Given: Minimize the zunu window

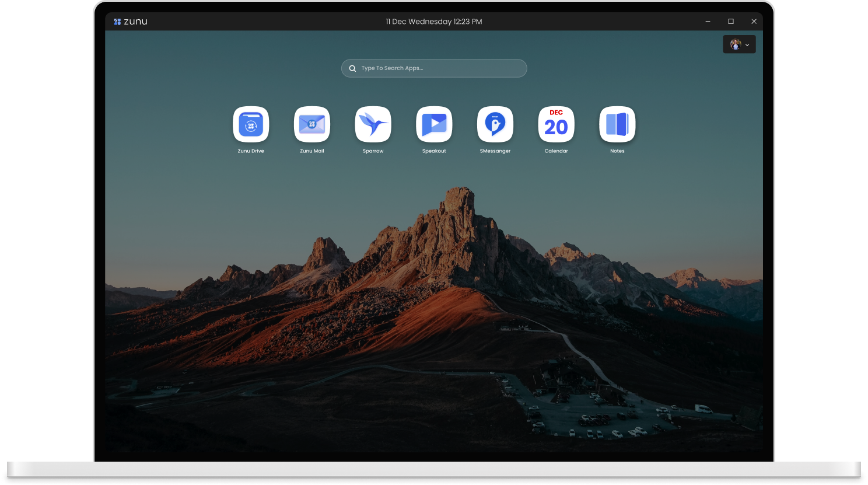Looking at the screenshot, I should point(708,22).
